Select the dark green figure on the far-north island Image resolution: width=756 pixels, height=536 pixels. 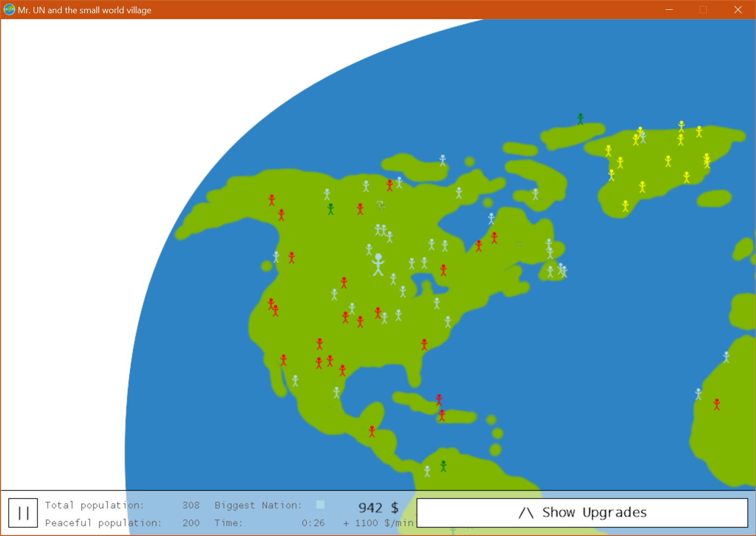click(580, 119)
